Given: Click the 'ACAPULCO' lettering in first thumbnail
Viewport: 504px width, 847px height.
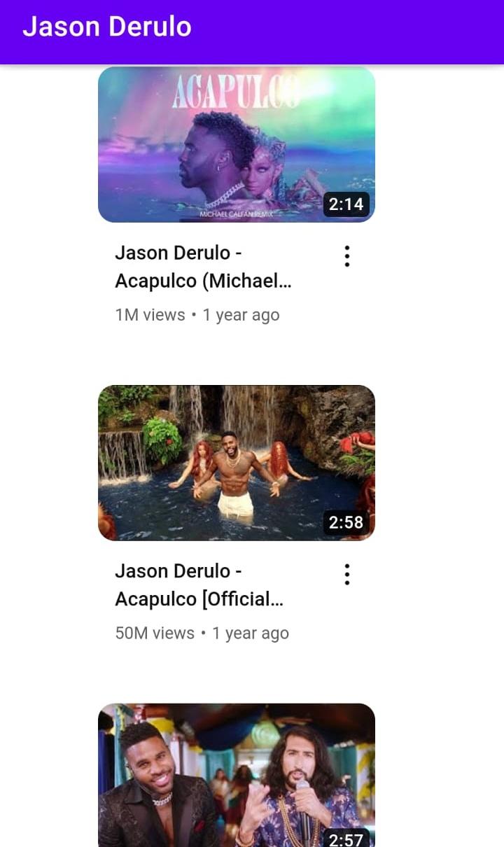Looking at the screenshot, I should tap(236, 93).
